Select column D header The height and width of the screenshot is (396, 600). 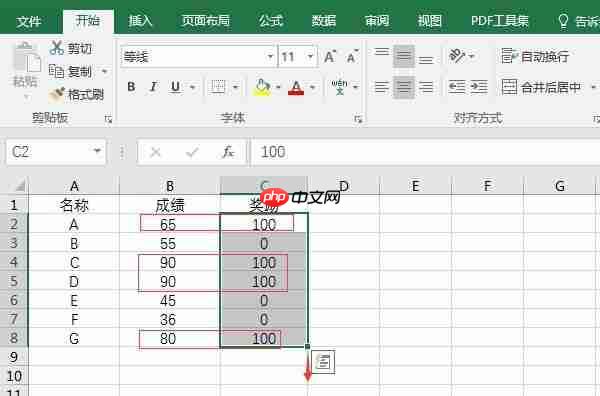344,186
